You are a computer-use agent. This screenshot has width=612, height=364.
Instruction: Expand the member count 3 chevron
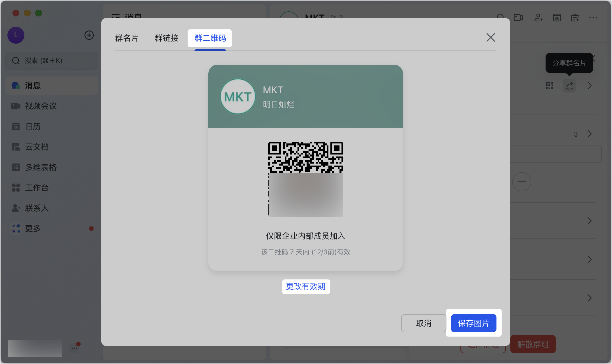[590, 134]
